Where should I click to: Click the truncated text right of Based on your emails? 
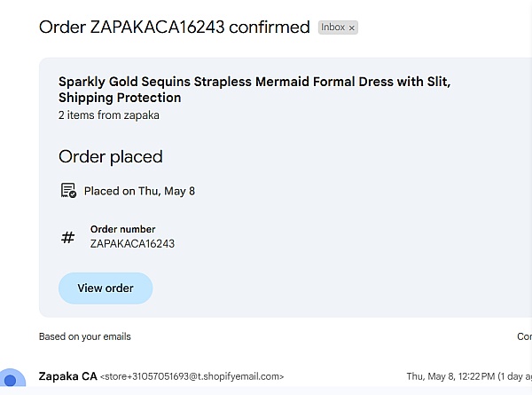pyautogui.click(x=524, y=336)
